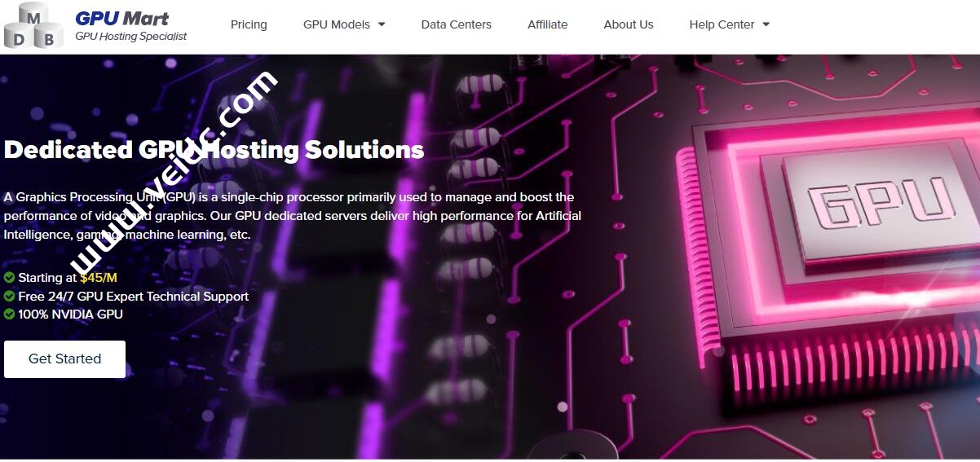Click the www.veidc.com watermark text
980x462 pixels.
point(174,172)
